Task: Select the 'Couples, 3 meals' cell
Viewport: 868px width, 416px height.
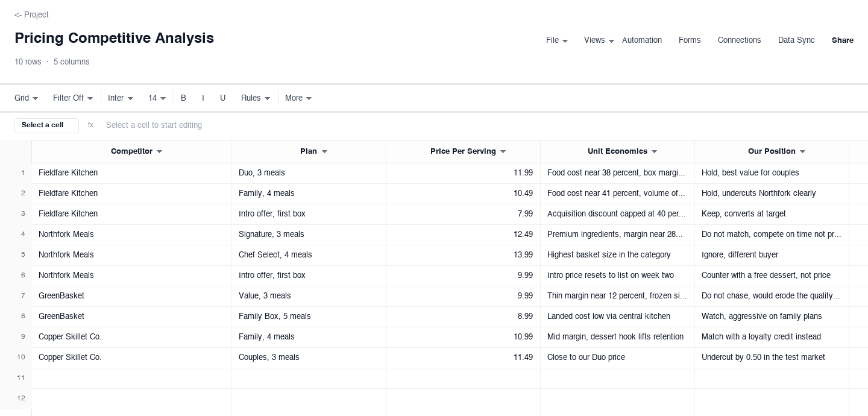Action: click(x=309, y=358)
